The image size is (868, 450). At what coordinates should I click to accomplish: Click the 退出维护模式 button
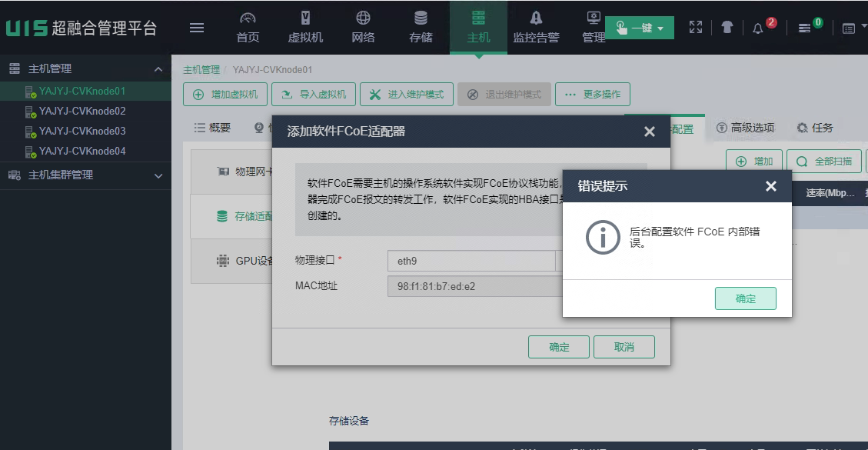504,94
